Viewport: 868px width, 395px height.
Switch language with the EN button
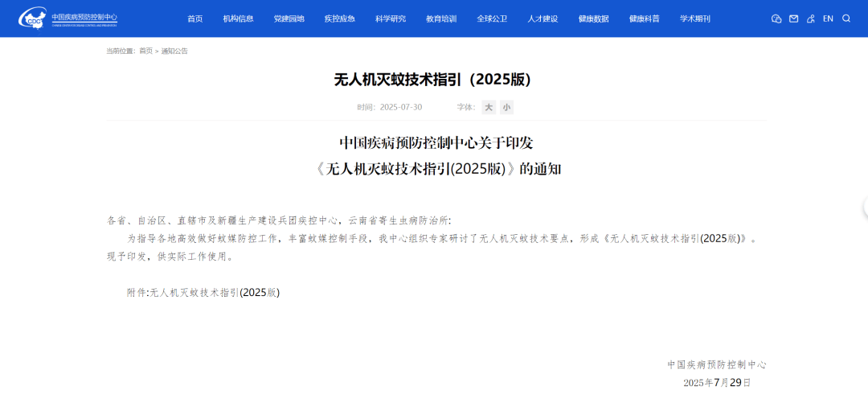(828, 19)
